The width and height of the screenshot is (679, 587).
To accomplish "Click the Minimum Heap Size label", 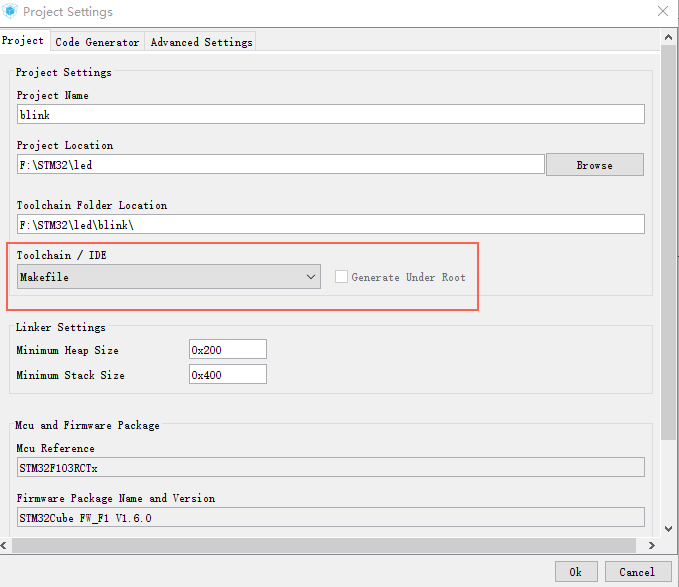I will tap(68, 350).
